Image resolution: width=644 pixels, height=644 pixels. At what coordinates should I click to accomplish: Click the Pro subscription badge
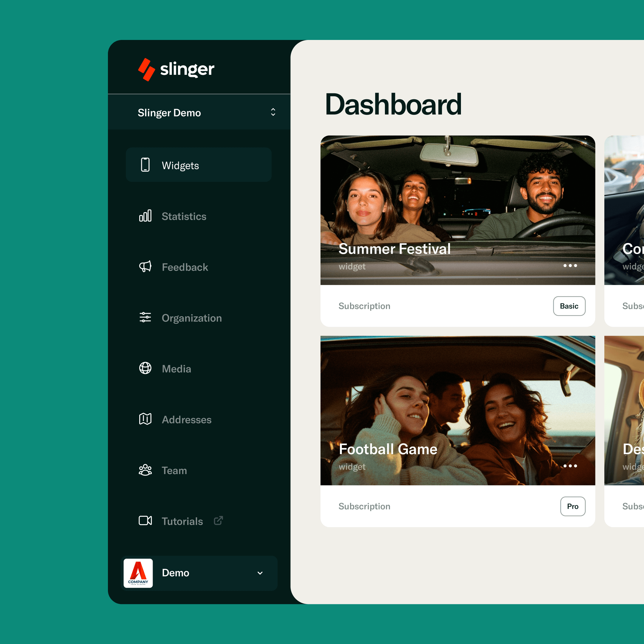(572, 506)
